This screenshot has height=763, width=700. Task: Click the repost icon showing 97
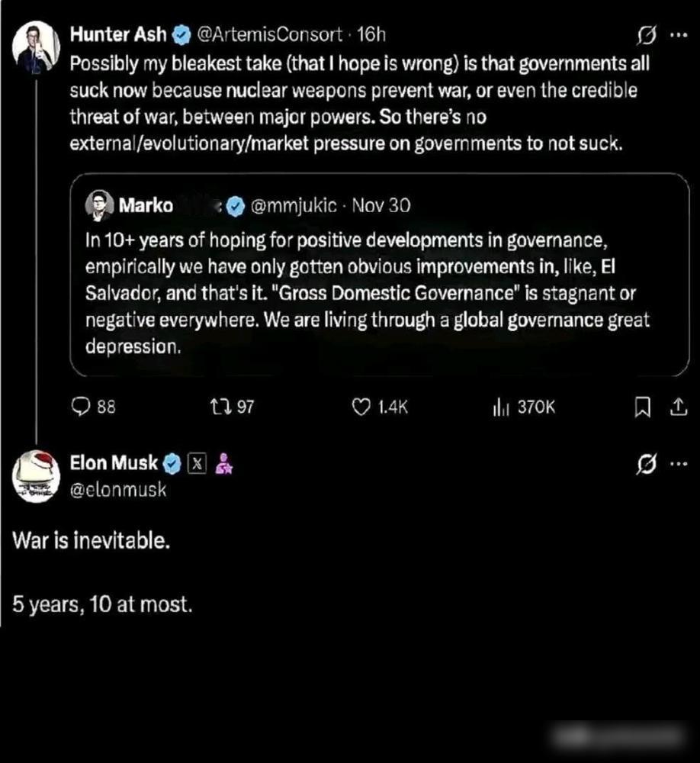[x=216, y=407]
